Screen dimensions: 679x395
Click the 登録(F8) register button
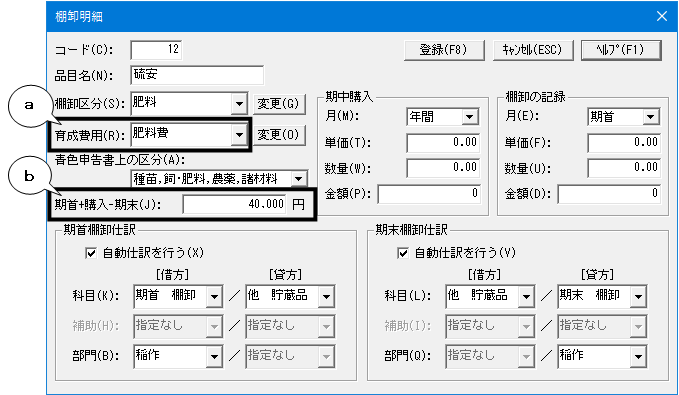click(444, 50)
